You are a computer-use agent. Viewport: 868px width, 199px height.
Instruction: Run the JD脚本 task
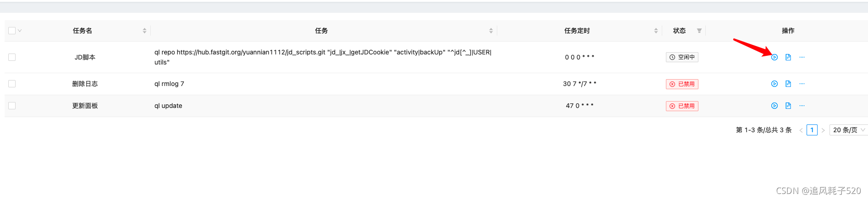(x=775, y=57)
